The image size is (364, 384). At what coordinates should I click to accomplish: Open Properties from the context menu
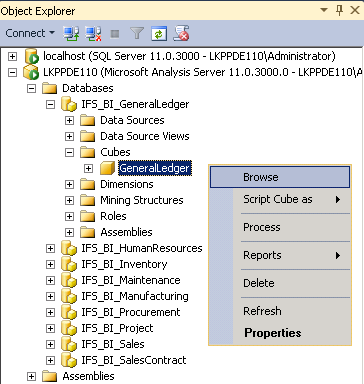click(280, 333)
